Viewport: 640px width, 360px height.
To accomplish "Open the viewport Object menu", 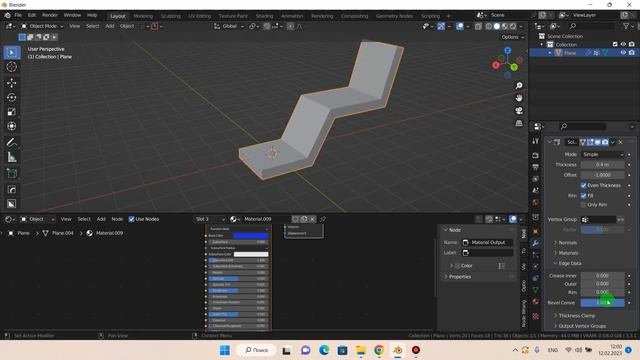I will coord(127,26).
